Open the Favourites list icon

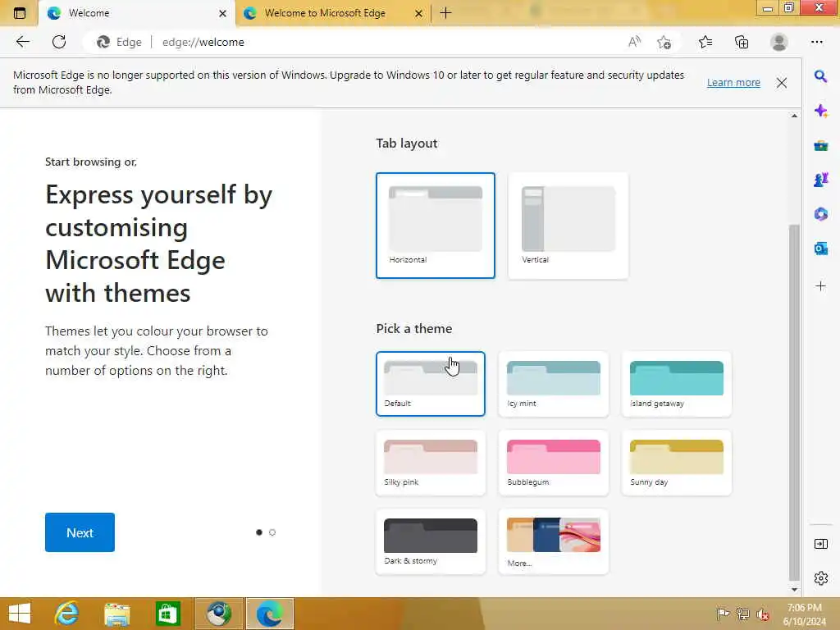coord(705,42)
